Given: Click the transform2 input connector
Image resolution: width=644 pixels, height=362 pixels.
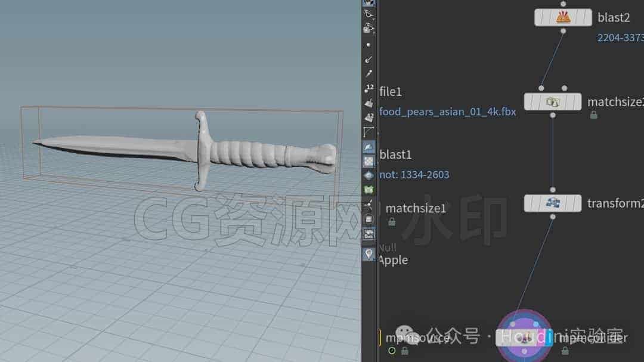Looking at the screenshot, I should click(553, 190).
